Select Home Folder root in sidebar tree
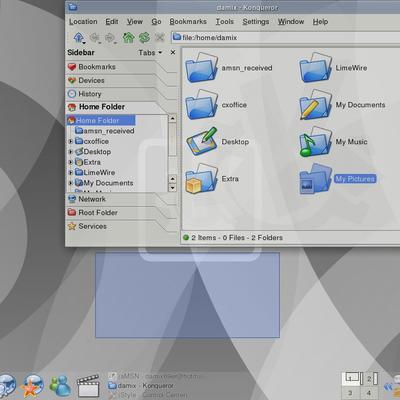 tap(101, 120)
